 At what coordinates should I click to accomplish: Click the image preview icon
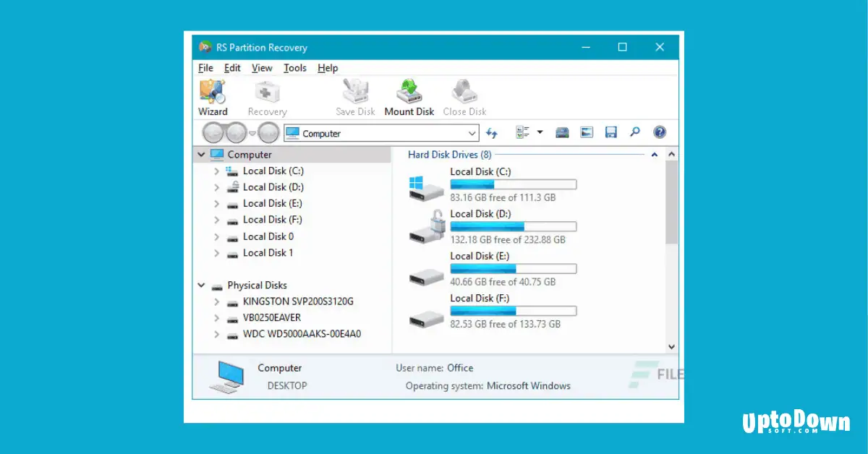pos(586,132)
